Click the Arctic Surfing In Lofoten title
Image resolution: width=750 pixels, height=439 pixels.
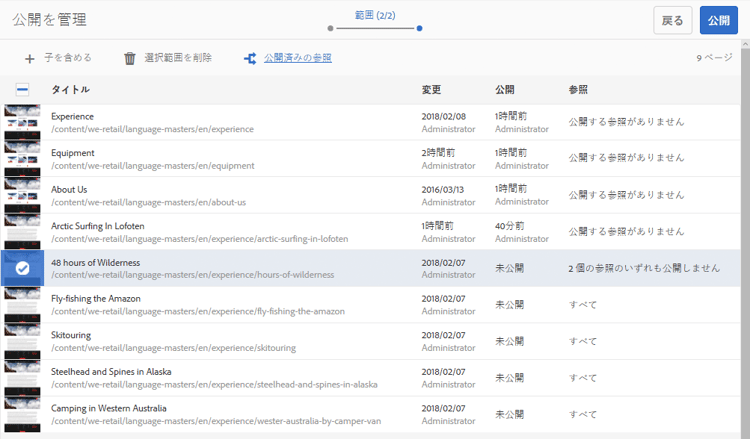tap(98, 226)
